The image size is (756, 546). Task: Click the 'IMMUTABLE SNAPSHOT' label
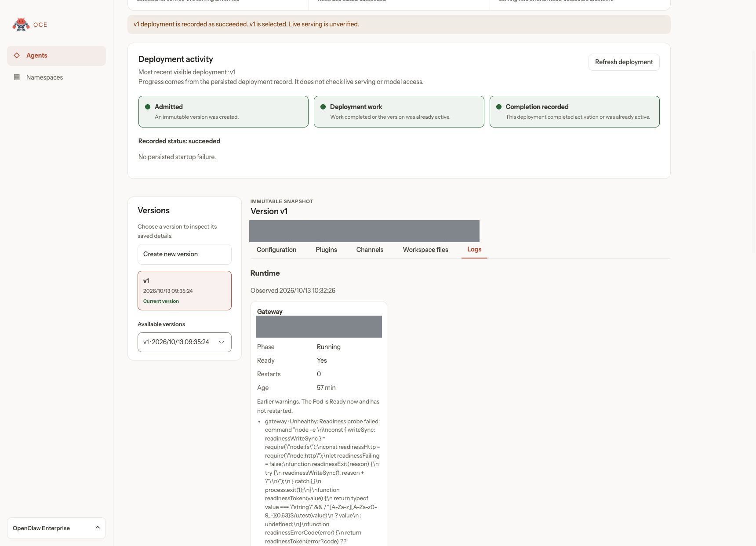282,201
